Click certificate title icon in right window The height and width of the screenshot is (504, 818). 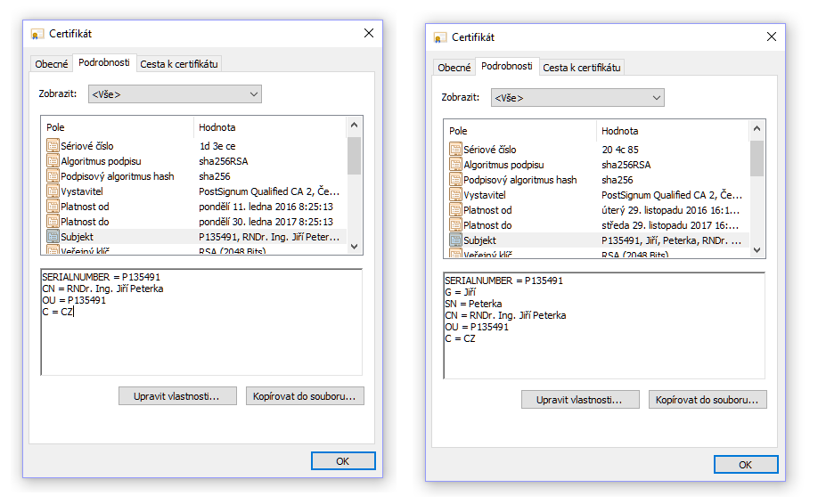440,38
